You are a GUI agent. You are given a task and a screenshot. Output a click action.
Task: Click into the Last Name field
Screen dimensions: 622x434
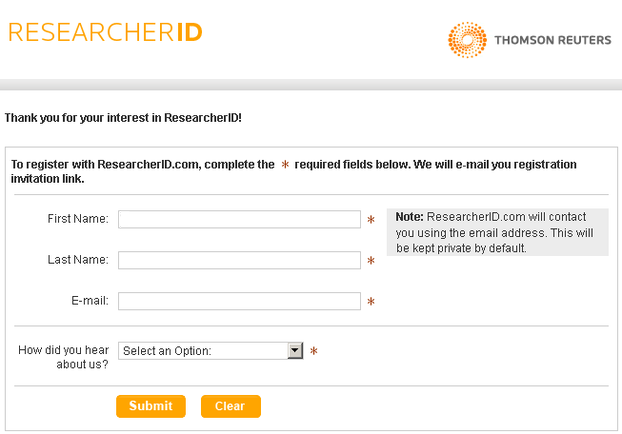[239, 260]
